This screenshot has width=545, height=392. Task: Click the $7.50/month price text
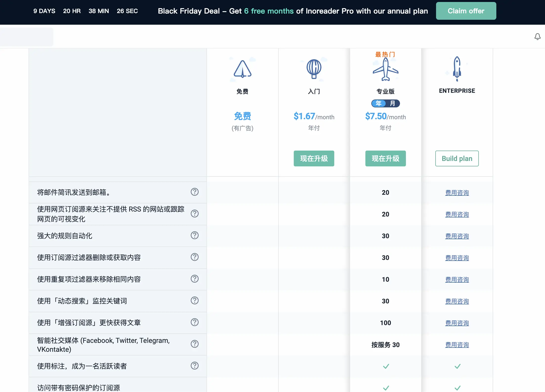(385, 116)
